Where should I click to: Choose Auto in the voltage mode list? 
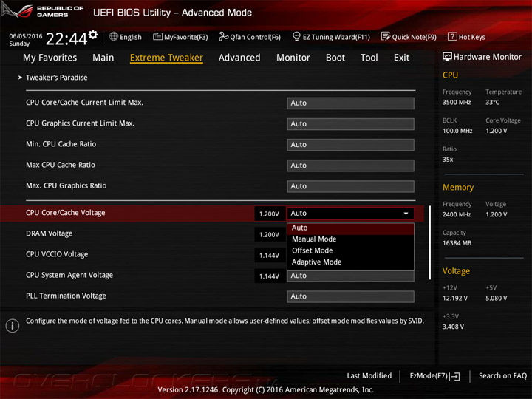tap(350, 228)
